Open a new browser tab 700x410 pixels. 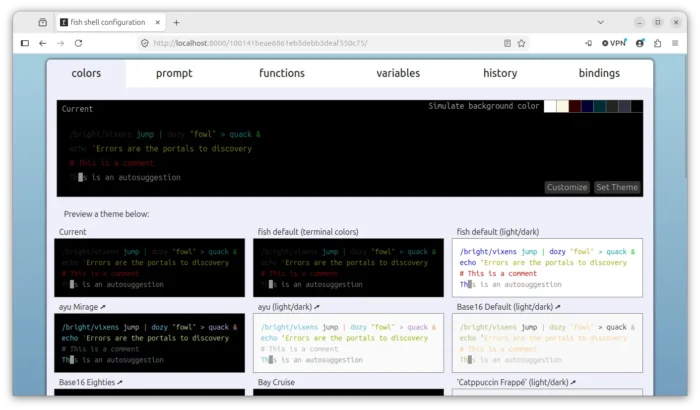[176, 22]
